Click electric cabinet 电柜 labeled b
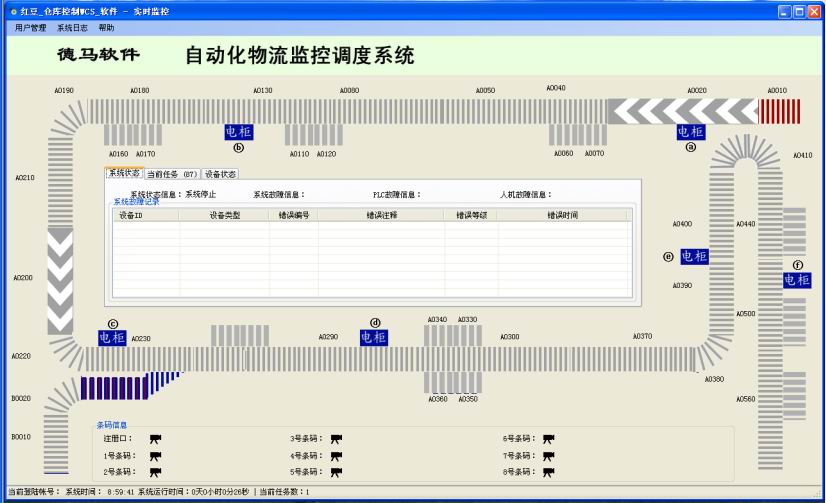826x503 pixels. [x=238, y=131]
